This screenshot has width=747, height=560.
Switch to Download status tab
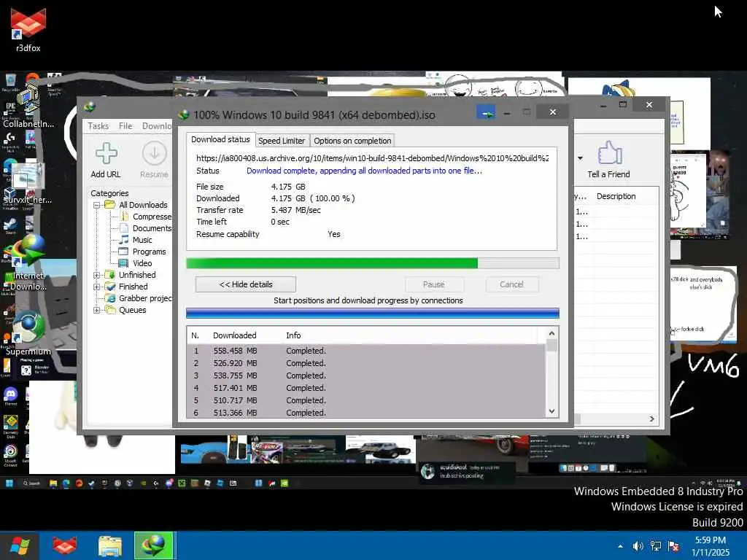[220, 139]
